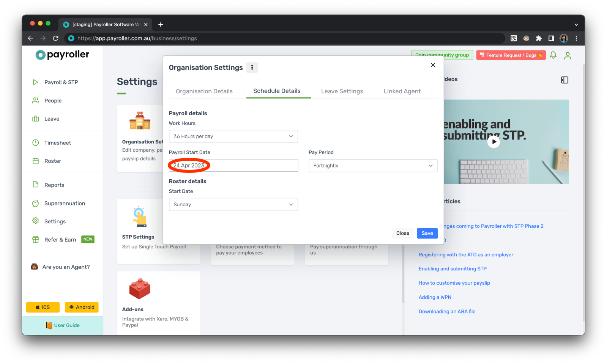Click the Payroll Start Date field

click(x=233, y=165)
